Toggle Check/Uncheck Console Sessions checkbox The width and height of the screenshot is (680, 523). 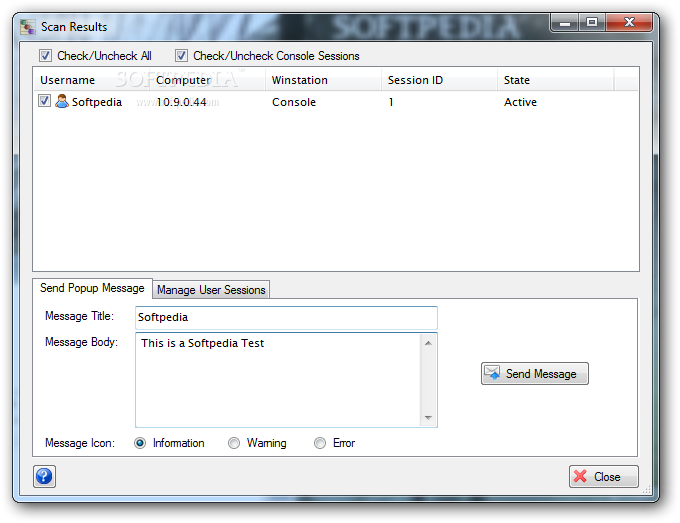[181, 56]
